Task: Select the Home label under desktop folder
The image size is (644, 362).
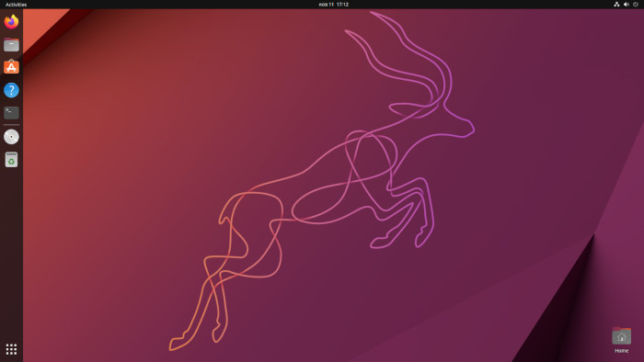Action: (x=621, y=351)
